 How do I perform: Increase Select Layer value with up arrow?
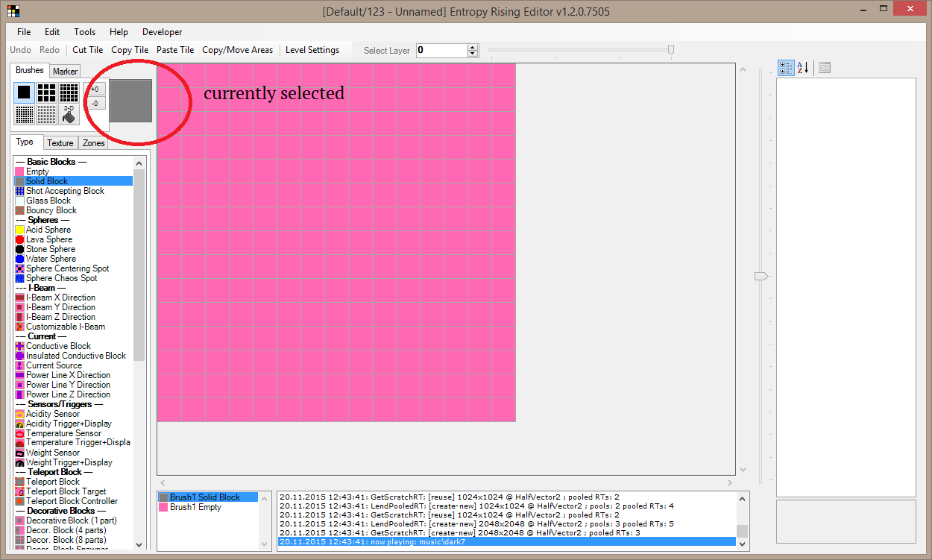[x=473, y=47]
